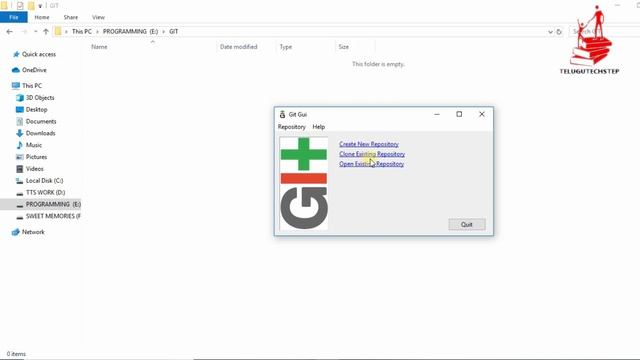Quit the Git Gui dialog
The width and height of the screenshot is (640, 360).
tap(467, 224)
